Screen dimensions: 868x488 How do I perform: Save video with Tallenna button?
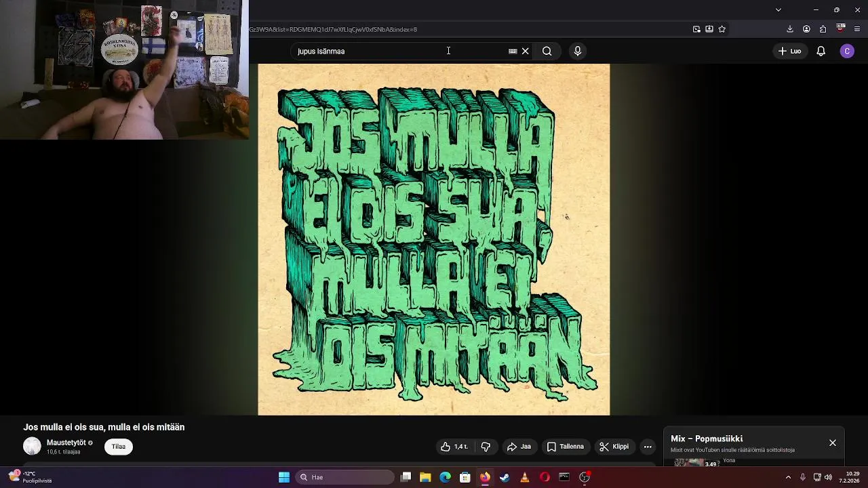click(x=566, y=447)
